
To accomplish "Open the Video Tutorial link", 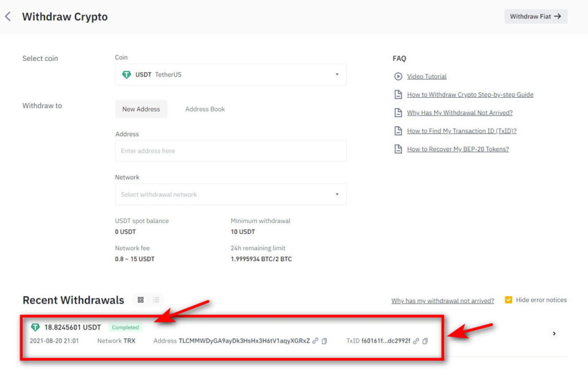I will click(427, 76).
